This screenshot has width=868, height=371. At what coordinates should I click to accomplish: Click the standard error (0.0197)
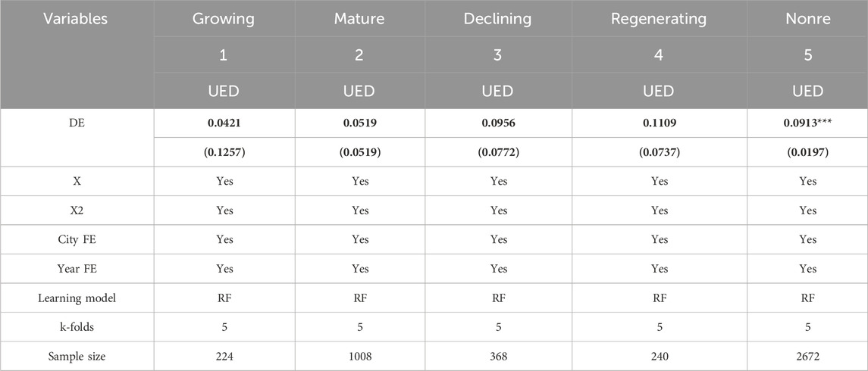(x=807, y=152)
